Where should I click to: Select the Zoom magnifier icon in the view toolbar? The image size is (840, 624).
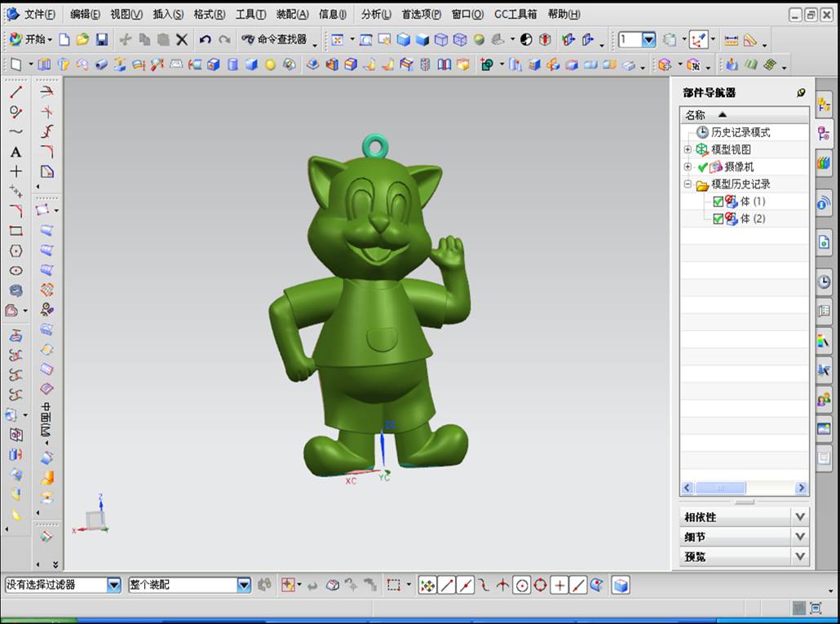click(366, 39)
